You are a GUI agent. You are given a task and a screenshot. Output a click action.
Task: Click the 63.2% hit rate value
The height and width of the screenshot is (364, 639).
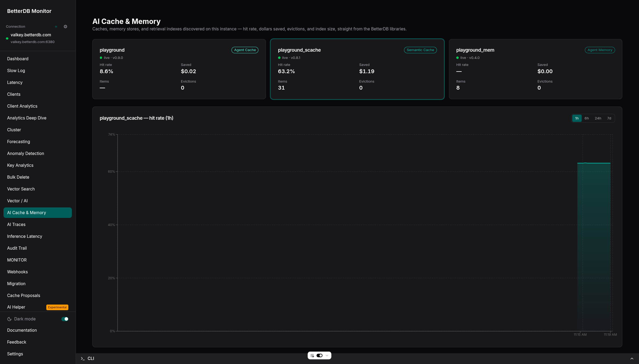[x=286, y=72]
